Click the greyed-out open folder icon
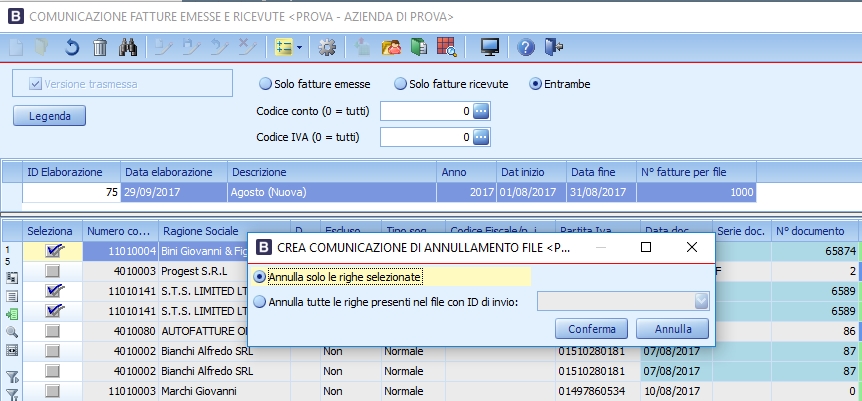Viewport: 862px width, 401px height. point(42,48)
